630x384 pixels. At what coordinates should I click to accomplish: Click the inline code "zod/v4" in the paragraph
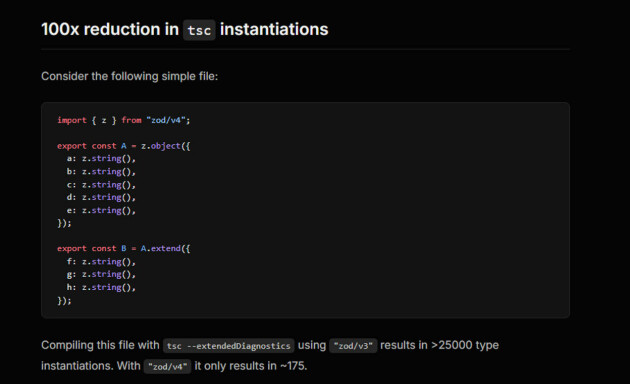pyautogui.click(x=168, y=366)
